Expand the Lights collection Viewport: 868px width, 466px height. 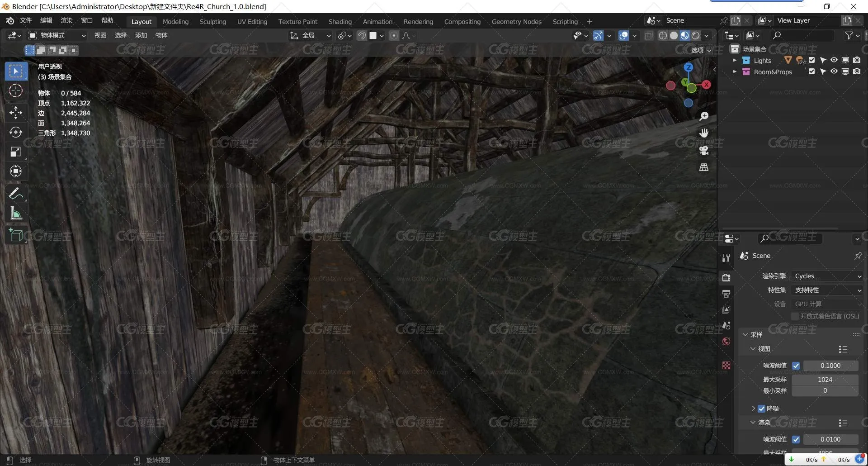pos(735,60)
